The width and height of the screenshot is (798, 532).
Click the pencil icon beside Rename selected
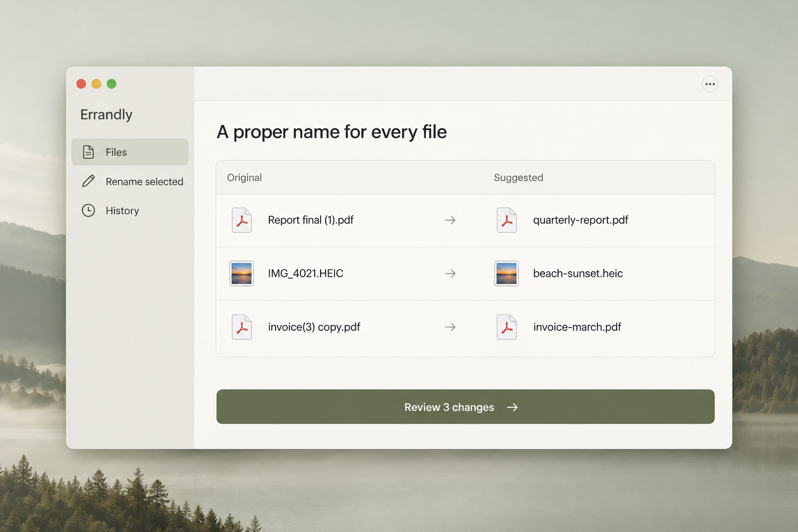pyautogui.click(x=88, y=181)
